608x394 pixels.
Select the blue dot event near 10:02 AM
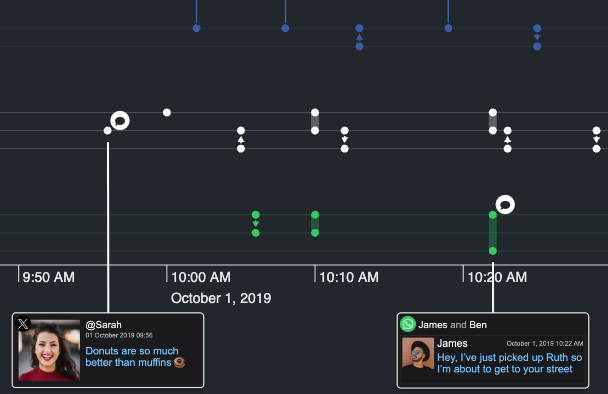pos(197,28)
